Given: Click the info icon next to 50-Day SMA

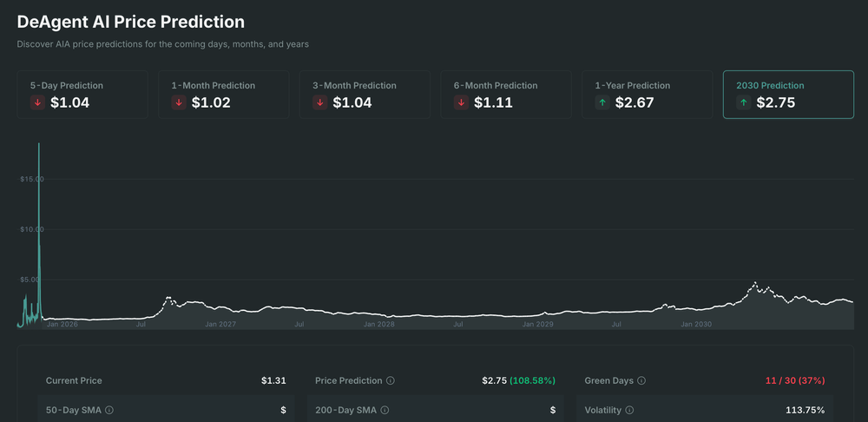Looking at the screenshot, I should pos(109,410).
